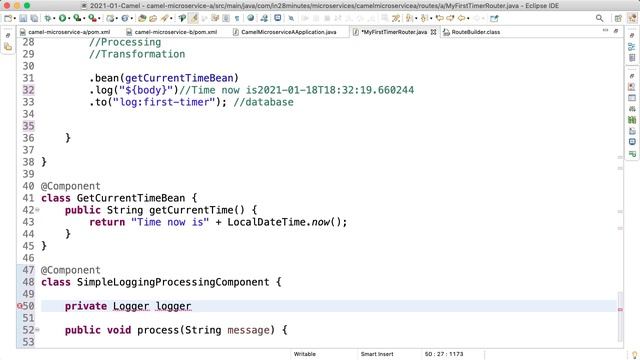Open the Package Explorer sidebar icon

click(x=8, y=47)
